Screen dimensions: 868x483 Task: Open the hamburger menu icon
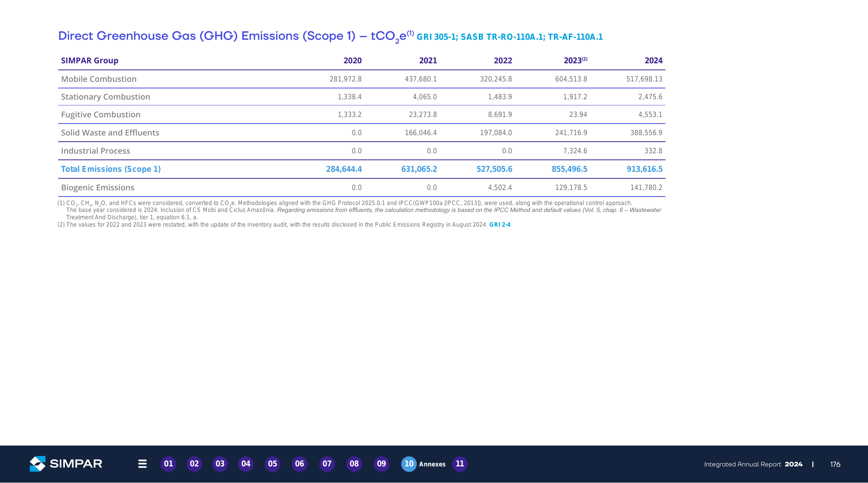coord(142,464)
